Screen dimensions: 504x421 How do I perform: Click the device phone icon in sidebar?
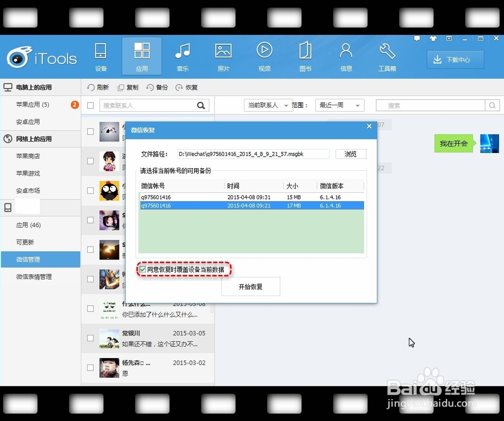tap(8, 207)
